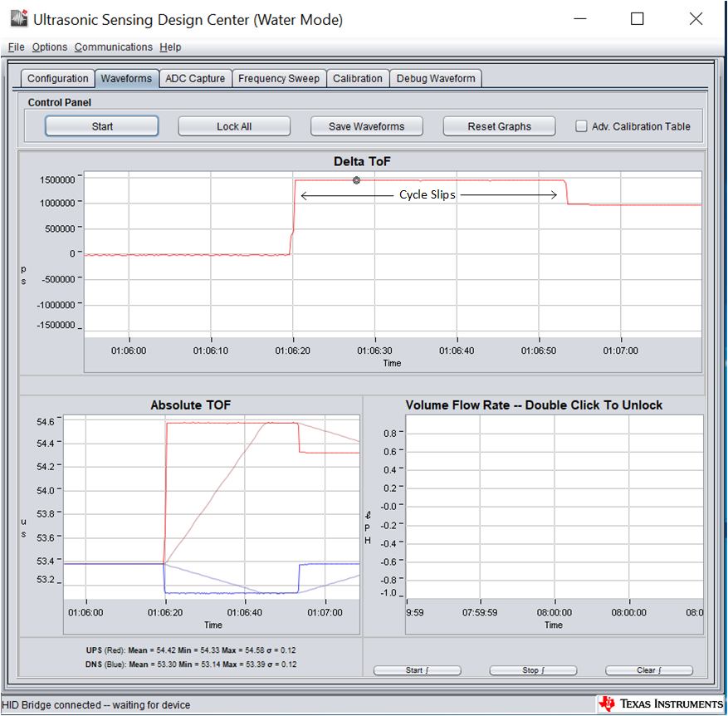Enable the Adv. Calibration Table checkbox

582,126
